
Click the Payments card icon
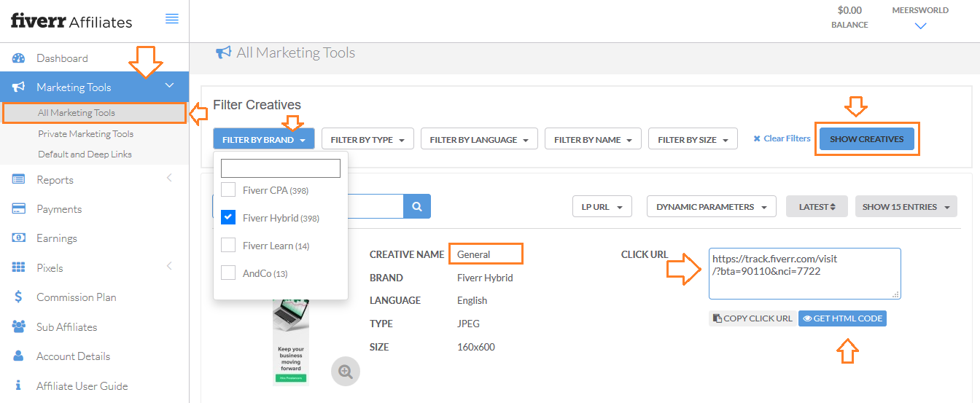(x=19, y=209)
